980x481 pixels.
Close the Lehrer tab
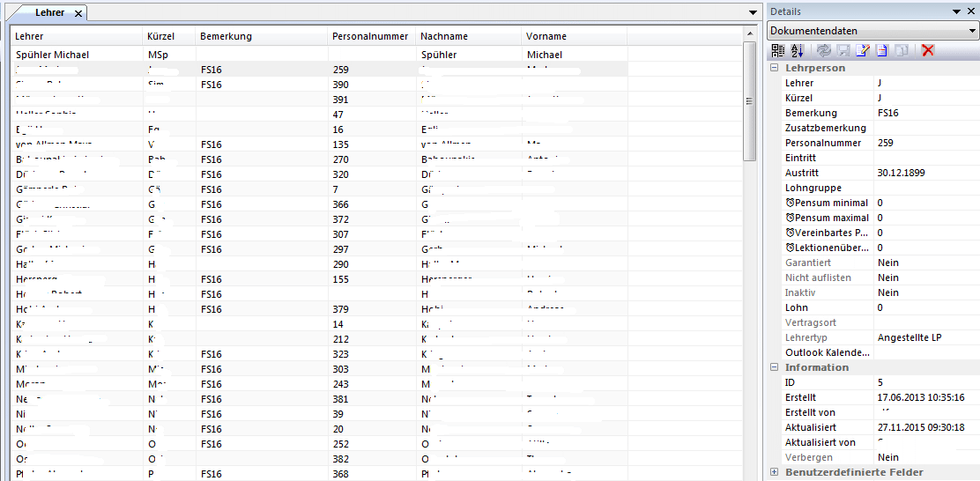click(x=78, y=14)
